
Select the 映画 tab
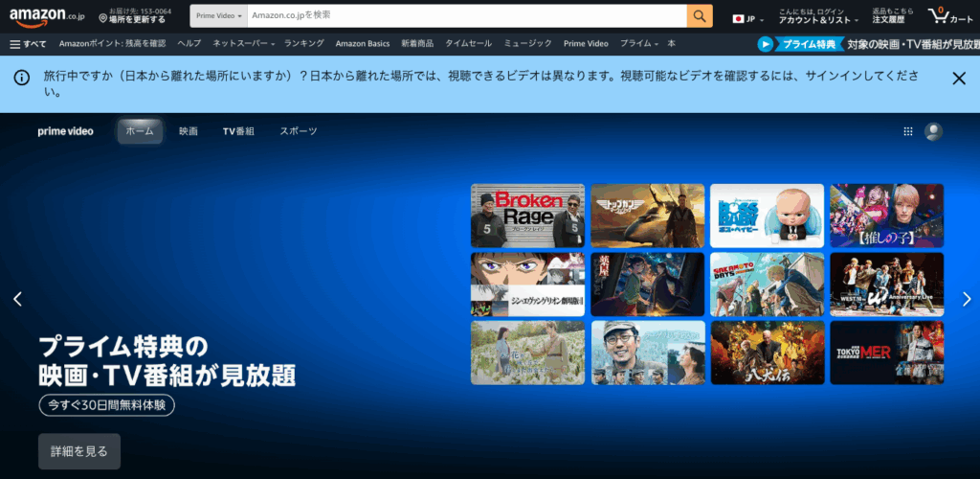tap(189, 131)
